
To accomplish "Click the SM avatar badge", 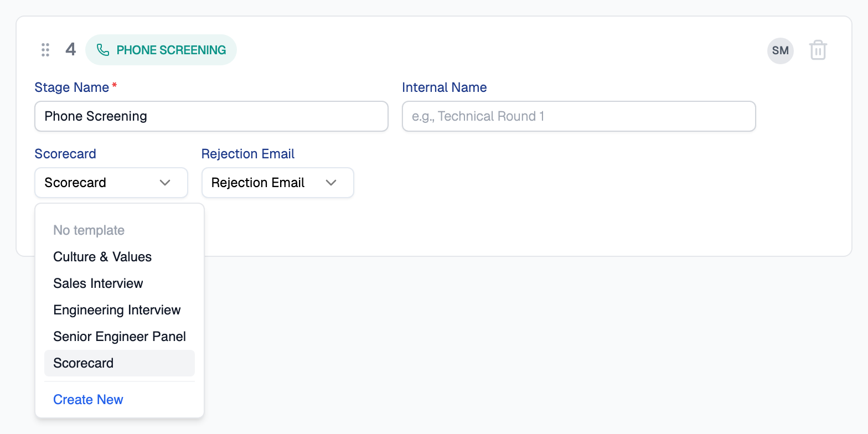I will (781, 51).
